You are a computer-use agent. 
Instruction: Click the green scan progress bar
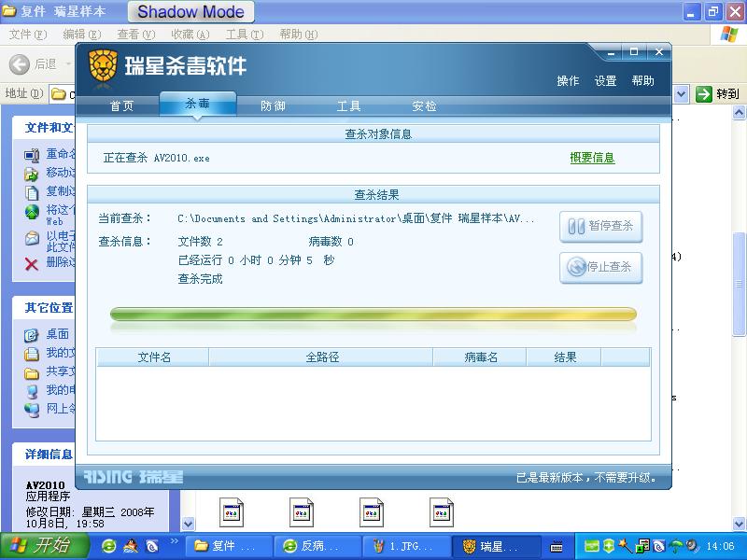(x=373, y=314)
